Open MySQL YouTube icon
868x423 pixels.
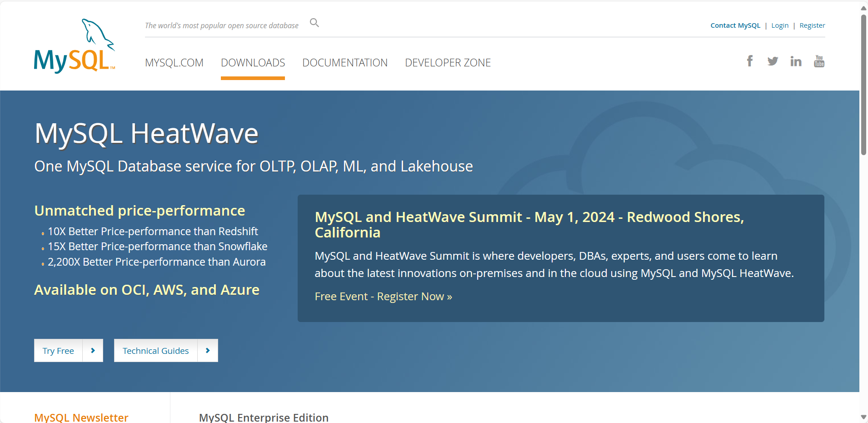[x=819, y=61]
